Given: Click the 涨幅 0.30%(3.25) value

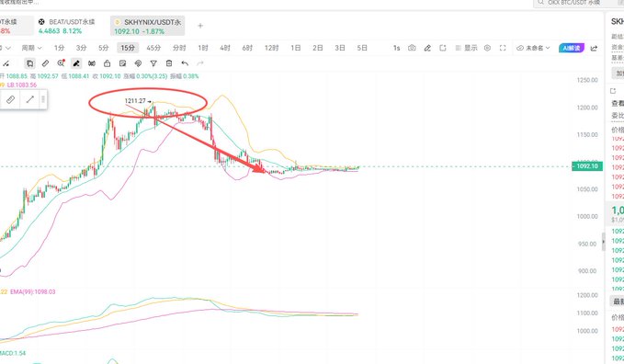Looking at the screenshot, I should 145,76.
